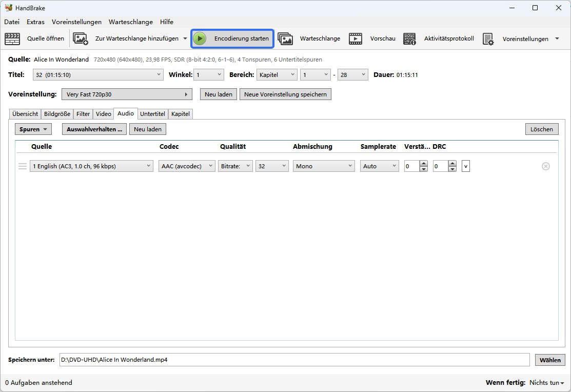The height and width of the screenshot is (392, 571).
Task: Click the Löschen button
Action: (x=542, y=129)
